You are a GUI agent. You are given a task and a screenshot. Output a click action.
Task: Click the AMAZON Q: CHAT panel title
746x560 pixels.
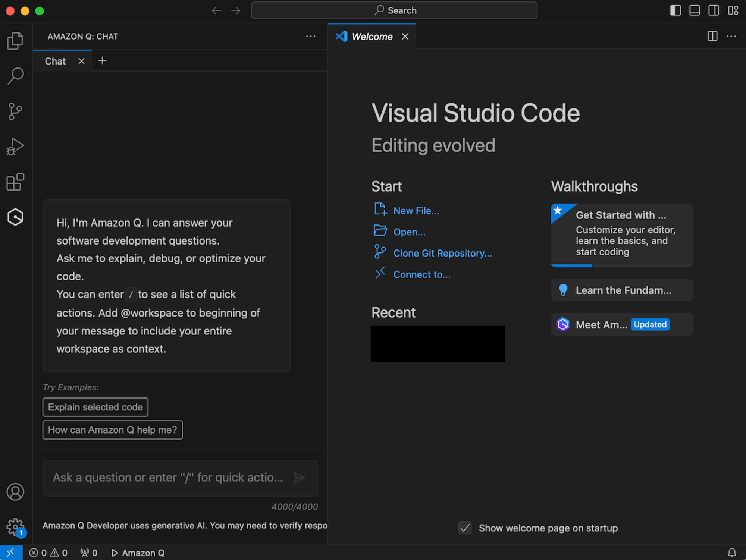tap(83, 37)
